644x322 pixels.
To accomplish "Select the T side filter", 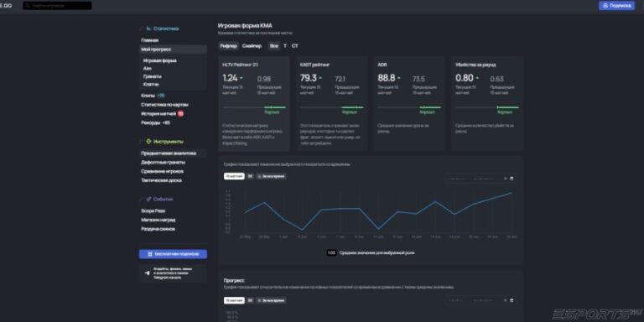I will (285, 46).
